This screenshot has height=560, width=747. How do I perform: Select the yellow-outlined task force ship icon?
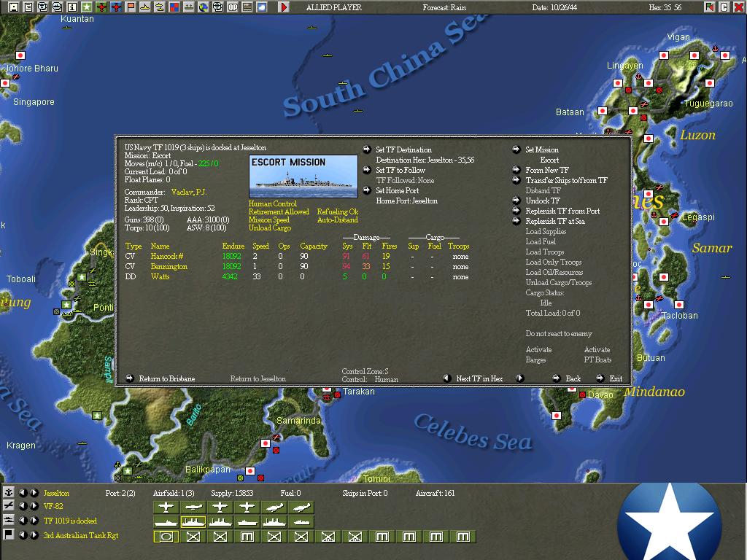pyautogui.click(x=193, y=522)
